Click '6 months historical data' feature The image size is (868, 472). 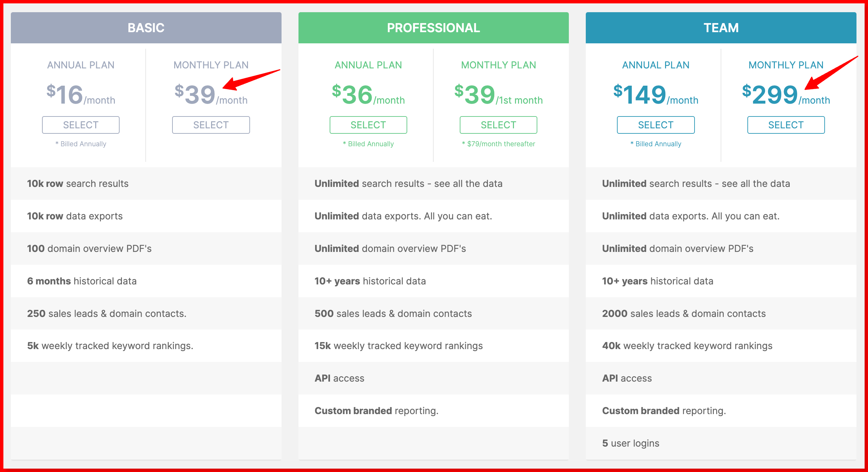(146, 281)
